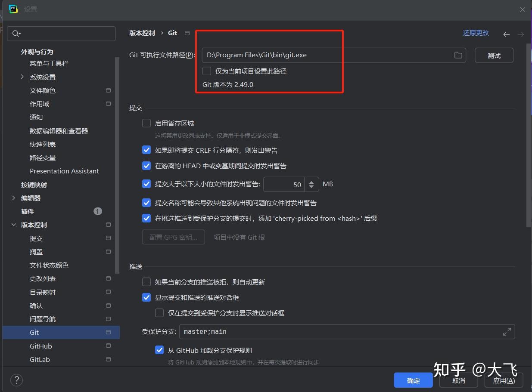Click 版本控制 in the breadcrumb path
532x392 pixels.
[x=142, y=32]
